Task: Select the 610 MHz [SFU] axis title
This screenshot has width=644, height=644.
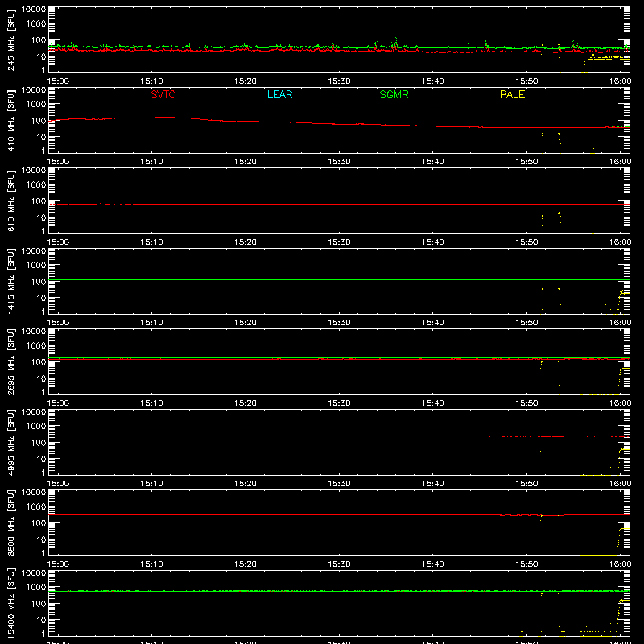Action: [11, 200]
